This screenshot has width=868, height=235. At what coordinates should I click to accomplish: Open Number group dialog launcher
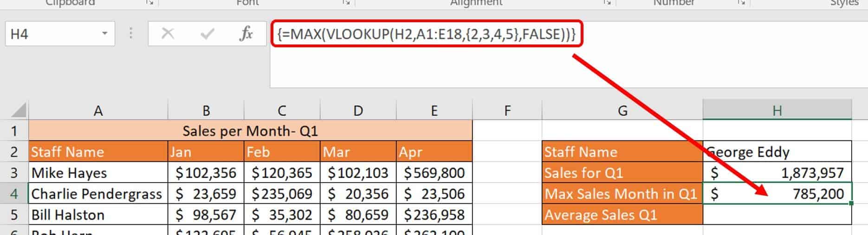pyautogui.click(x=741, y=3)
